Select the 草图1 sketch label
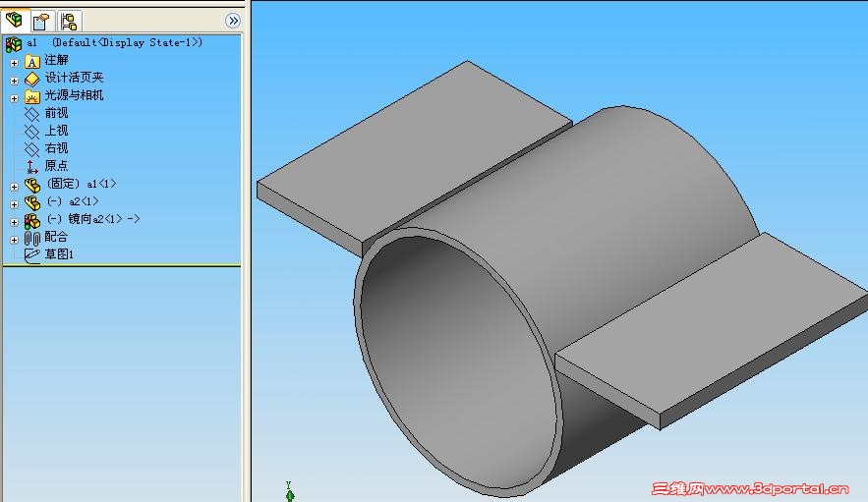 [x=59, y=254]
